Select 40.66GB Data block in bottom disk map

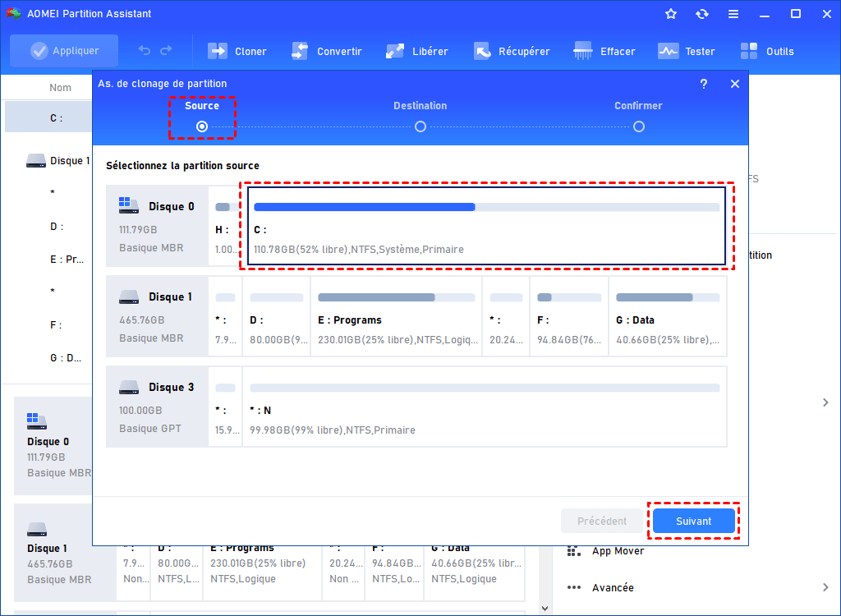click(x=474, y=573)
